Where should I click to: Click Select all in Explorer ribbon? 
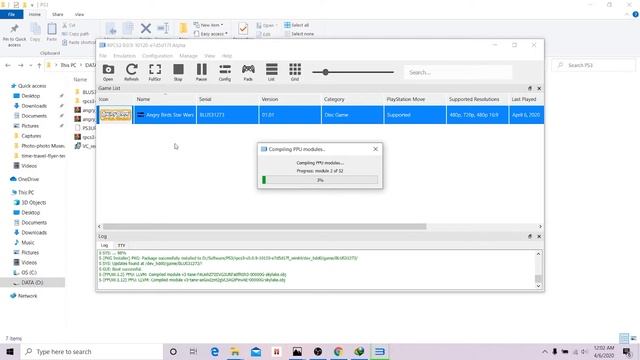coord(296,25)
